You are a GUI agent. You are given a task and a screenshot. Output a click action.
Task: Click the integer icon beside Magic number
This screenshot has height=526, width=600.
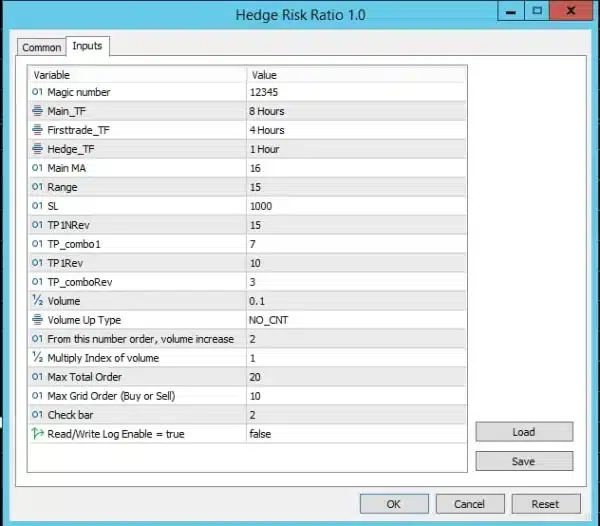[x=37, y=92]
